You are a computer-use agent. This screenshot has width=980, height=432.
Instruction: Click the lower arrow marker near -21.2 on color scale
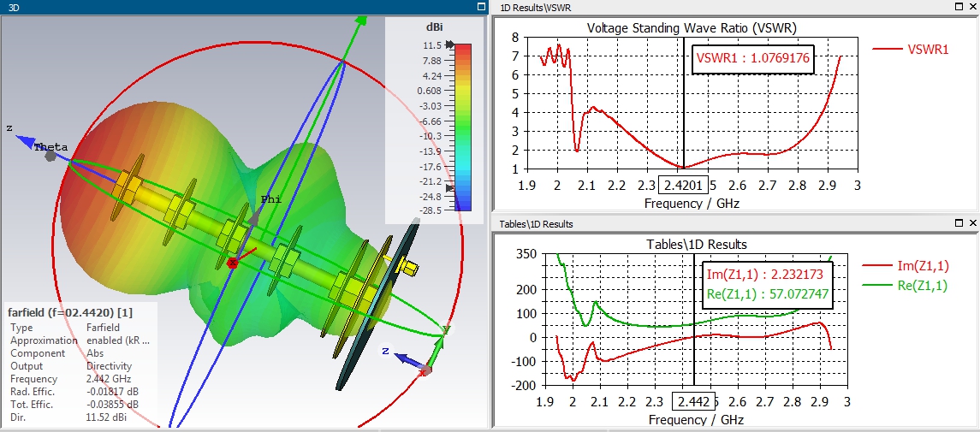click(448, 186)
